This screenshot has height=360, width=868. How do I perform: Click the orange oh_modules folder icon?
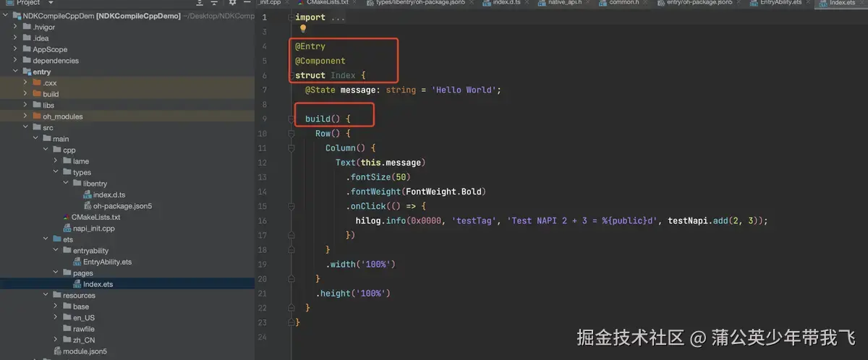point(36,116)
